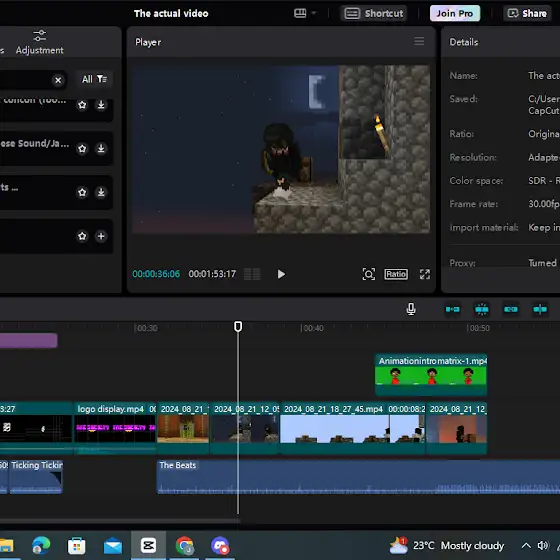This screenshot has height=560, width=560.
Task: Play the video in the Player
Action: [281, 274]
